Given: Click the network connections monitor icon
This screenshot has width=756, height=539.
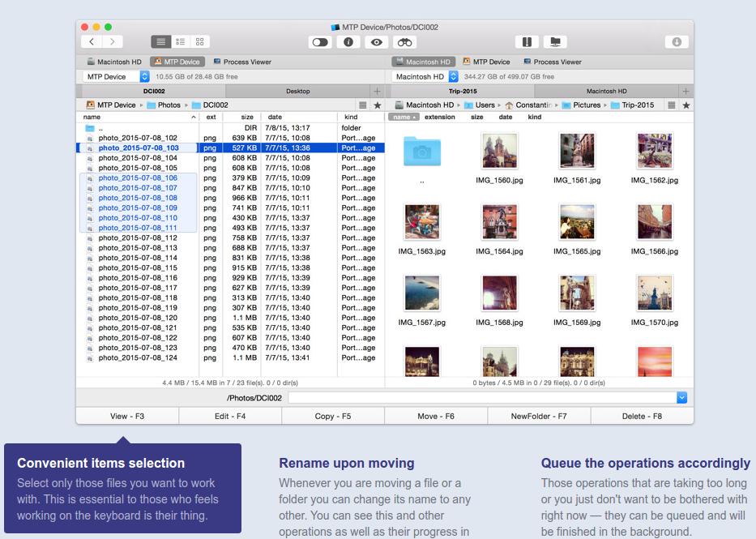Looking at the screenshot, I should click(x=555, y=42).
